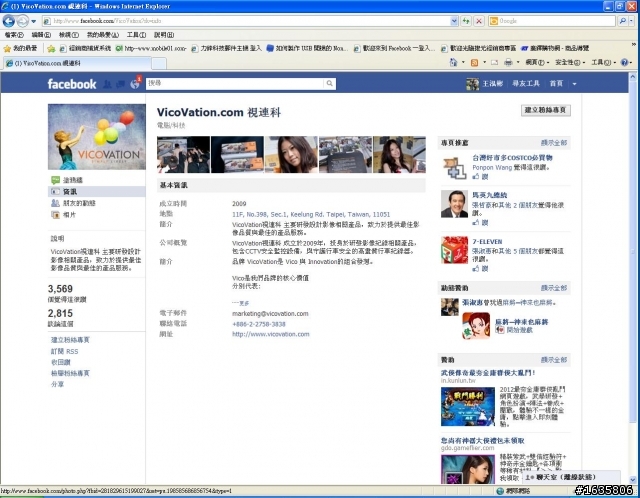Open the second menu bar item
The height and width of the screenshot is (498, 640).
click(41, 35)
